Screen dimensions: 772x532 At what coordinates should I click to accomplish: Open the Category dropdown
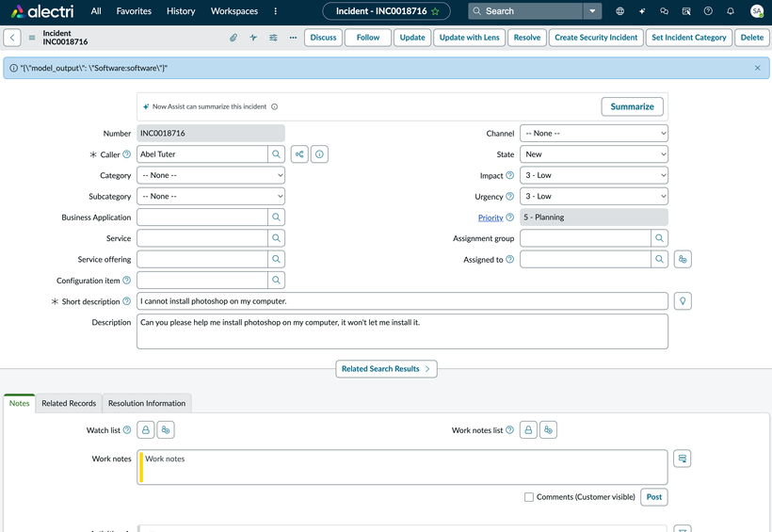[211, 175]
